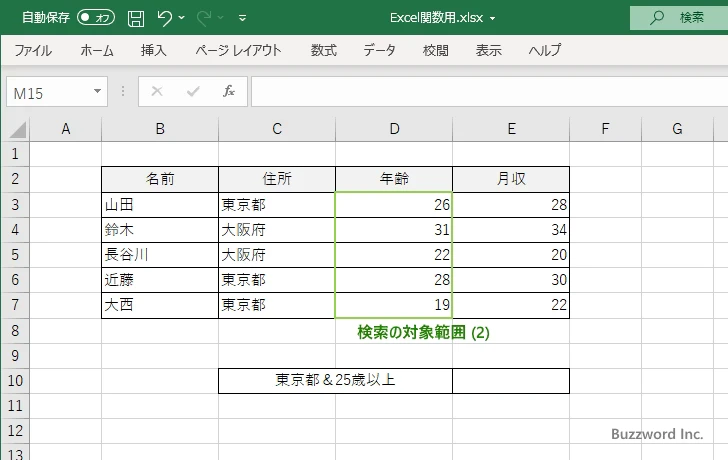Click the Select All corner triangle
The image size is (728, 460).
17,130
